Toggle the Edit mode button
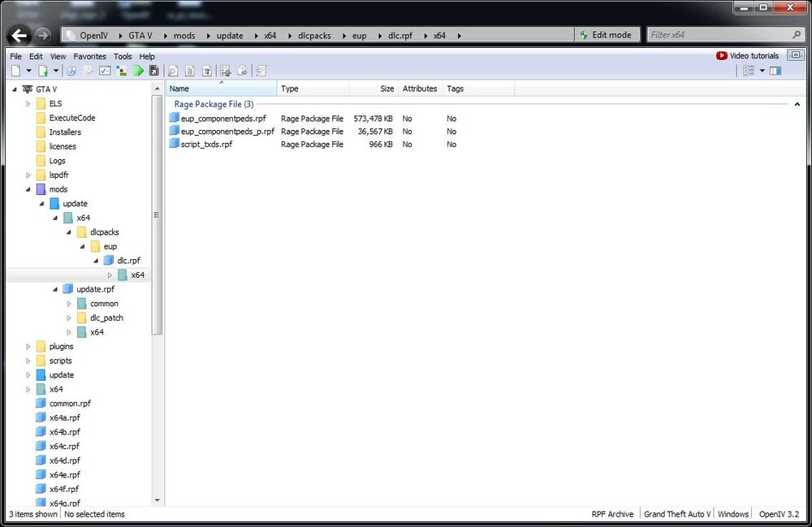812x527 pixels. pos(607,35)
